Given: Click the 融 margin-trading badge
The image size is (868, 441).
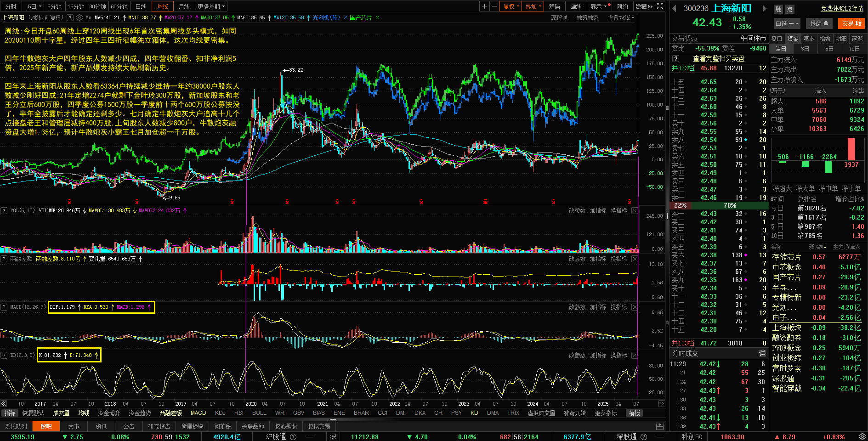Looking at the screenshot, I should click(778, 9).
